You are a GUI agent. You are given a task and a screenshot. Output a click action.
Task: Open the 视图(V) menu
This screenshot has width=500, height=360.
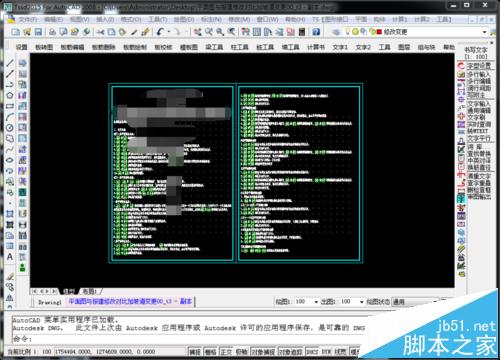[79, 19]
